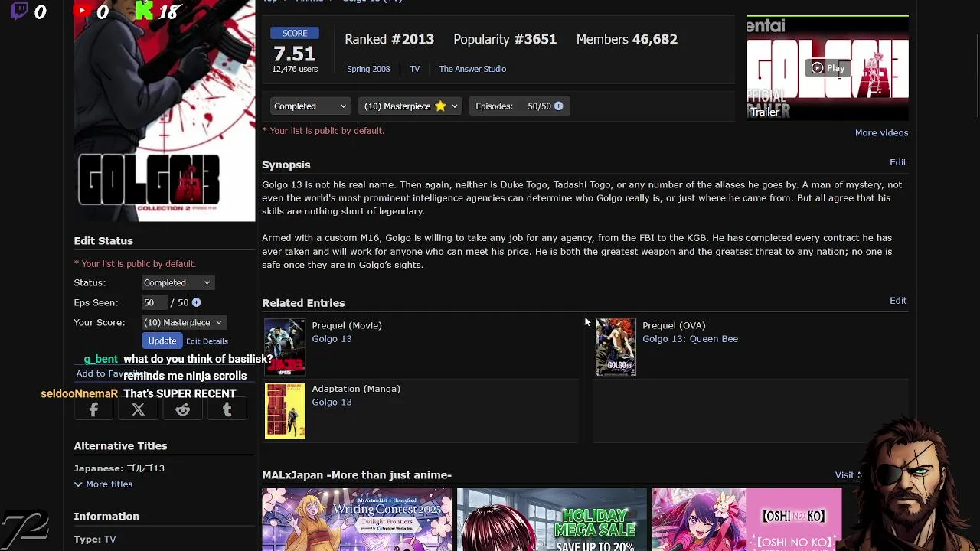980x551 pixels.
Task: Increment episodes with the top plus icon
Action: click(x=558, y=106)
